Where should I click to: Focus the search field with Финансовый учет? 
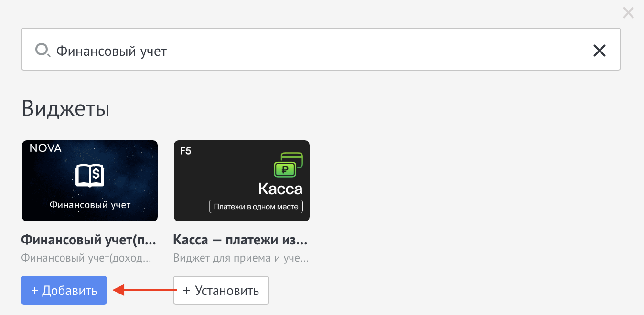click(321, 50)
